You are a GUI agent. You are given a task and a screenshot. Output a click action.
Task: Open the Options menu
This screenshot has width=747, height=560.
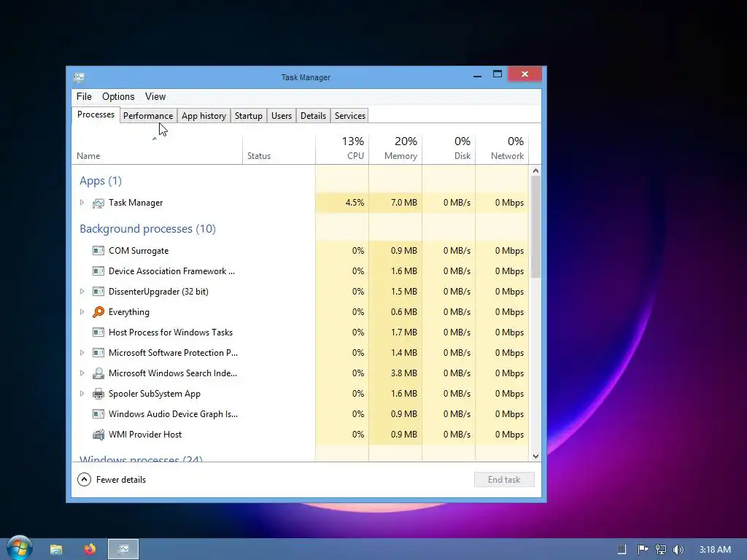coord(118,97)
